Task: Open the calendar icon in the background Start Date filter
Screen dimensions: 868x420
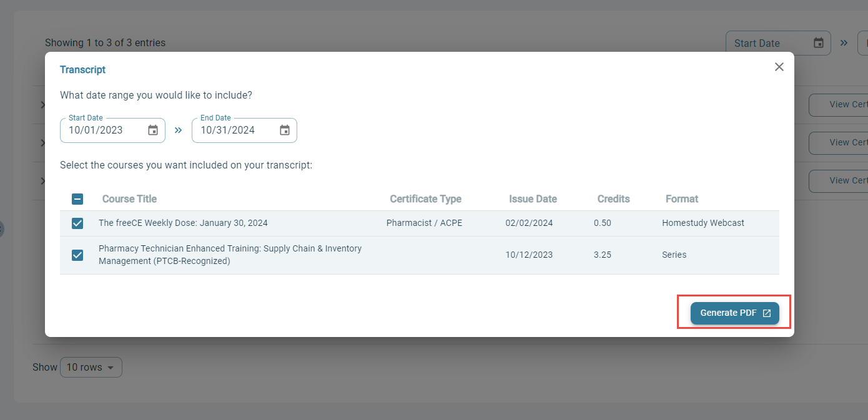Action: (818, 42)
